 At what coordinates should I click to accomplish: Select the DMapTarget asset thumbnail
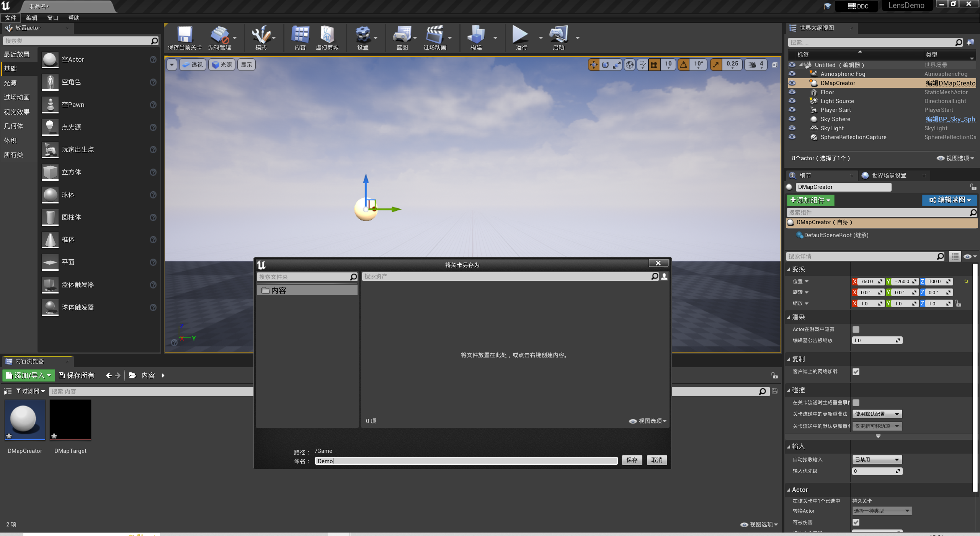(x=70, y=420)
